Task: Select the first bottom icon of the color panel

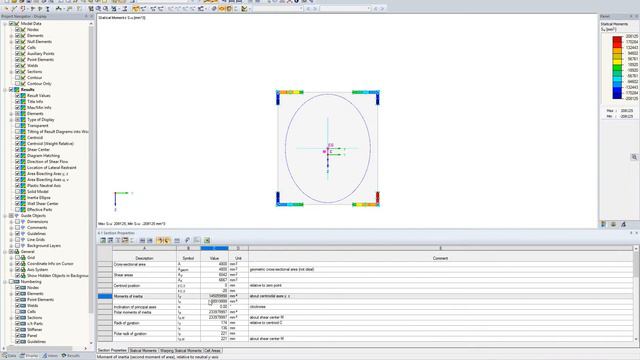Action: [x=604, y=224]
